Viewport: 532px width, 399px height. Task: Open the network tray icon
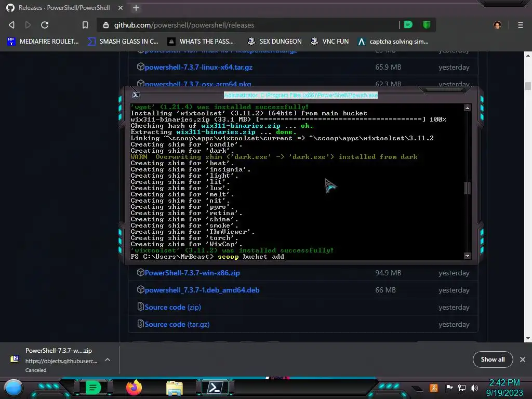point(462,388)
